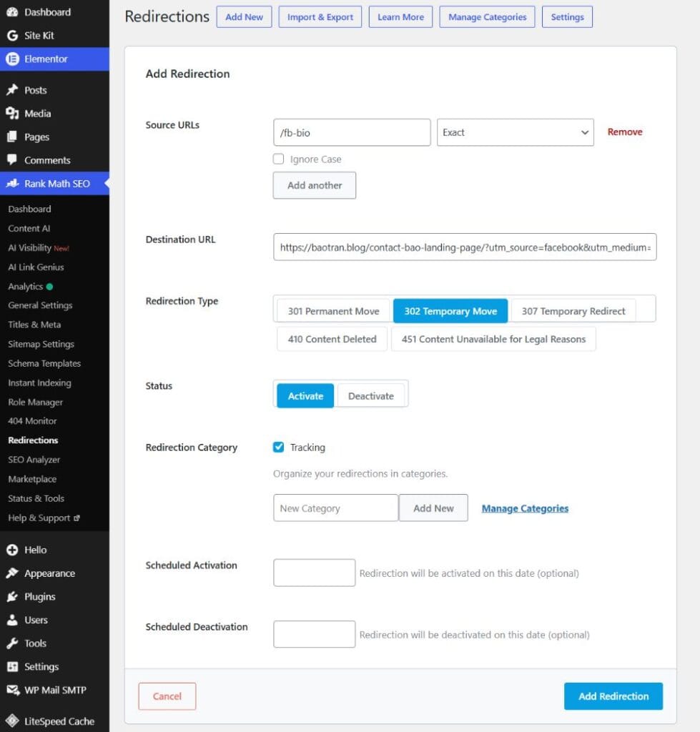Open SEO Analyzer submenu item

click(x=34, y=460)
